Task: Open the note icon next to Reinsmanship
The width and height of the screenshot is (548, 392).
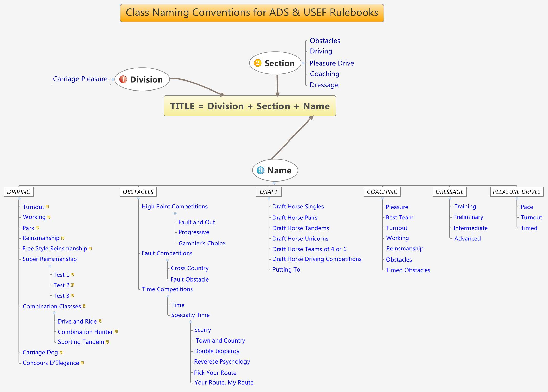Action: [63, 238]
